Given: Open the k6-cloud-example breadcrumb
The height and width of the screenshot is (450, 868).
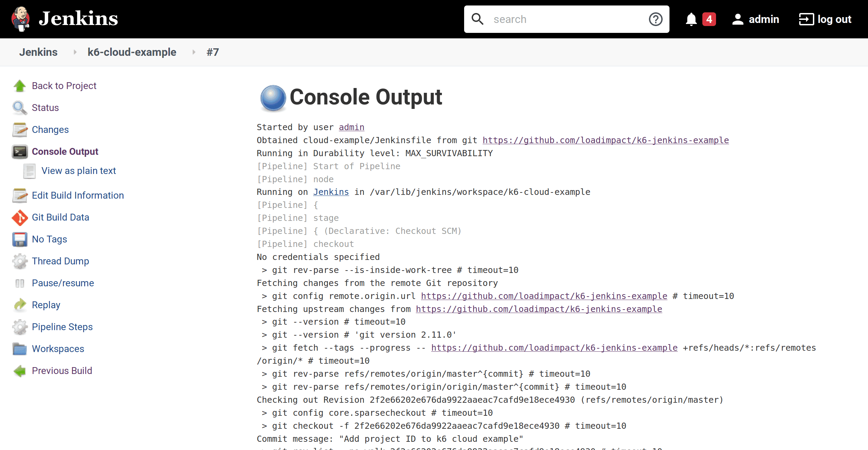Looking at the screenshot, I should pos(132,52).
